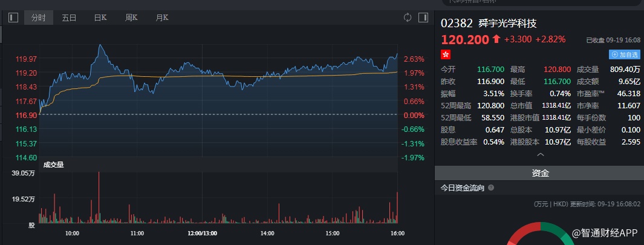The height and width of the screenshot is (245, 644).
Task: Show the 月K monthly chart
Action: [x=162, y=18]
